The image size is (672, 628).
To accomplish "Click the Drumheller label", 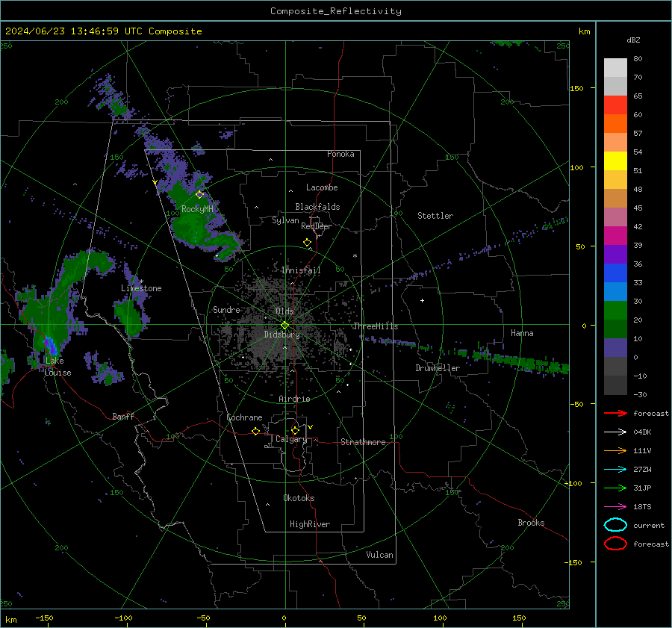I will tap(438, 368).
